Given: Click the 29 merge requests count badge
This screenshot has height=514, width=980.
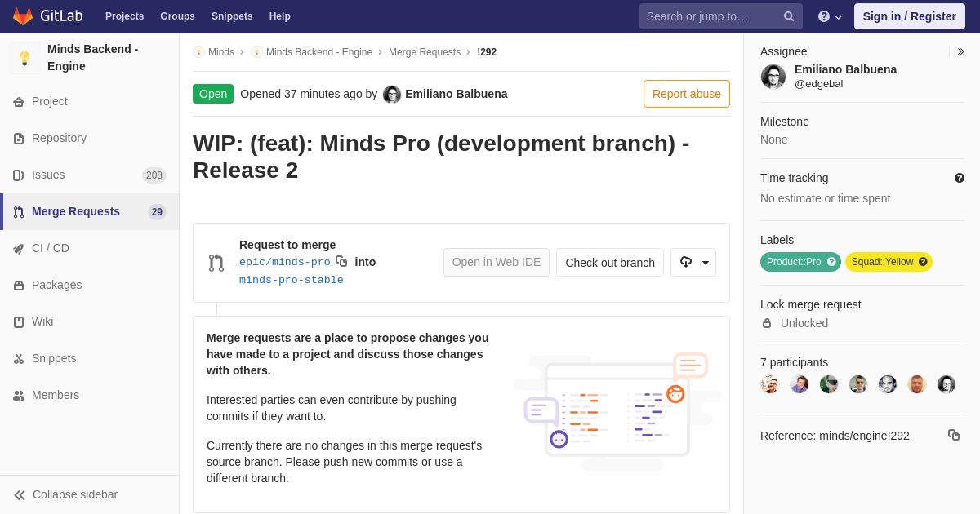Looking at the screenshot, I should [x=157, y=212].
